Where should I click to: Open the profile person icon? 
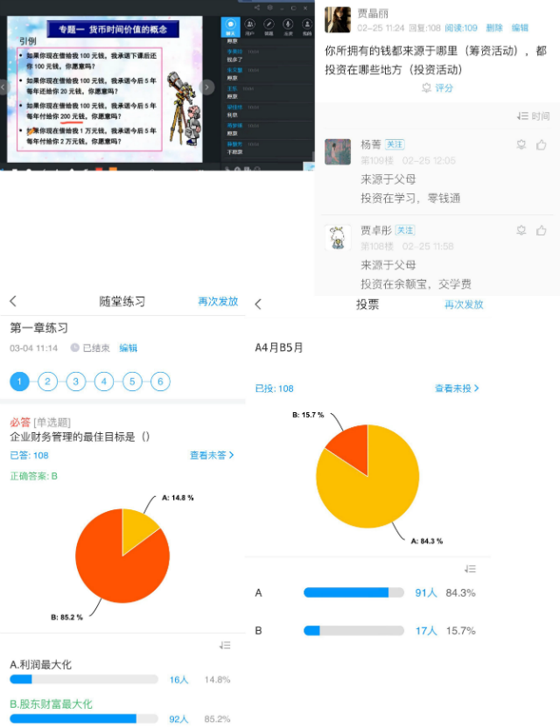[x=307, y=26]
